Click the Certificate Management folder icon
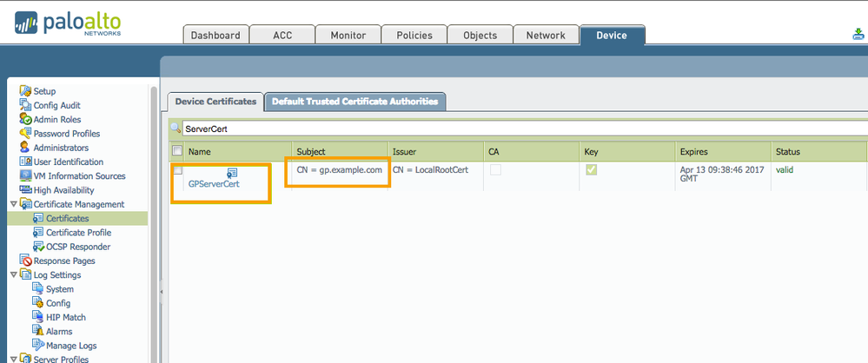 [x=25, y=204]
